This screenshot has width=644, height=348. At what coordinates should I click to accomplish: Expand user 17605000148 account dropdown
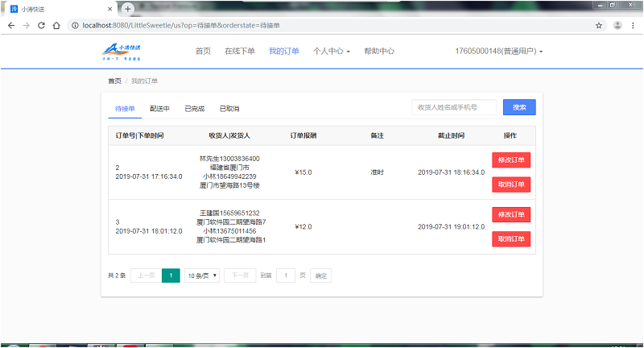click(x=498, y=51)
